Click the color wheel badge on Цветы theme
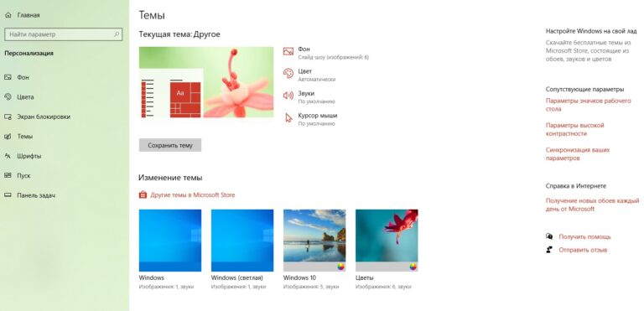Image resolution: width=644 pixels, height=311 pixels. [x=413, y=267]
